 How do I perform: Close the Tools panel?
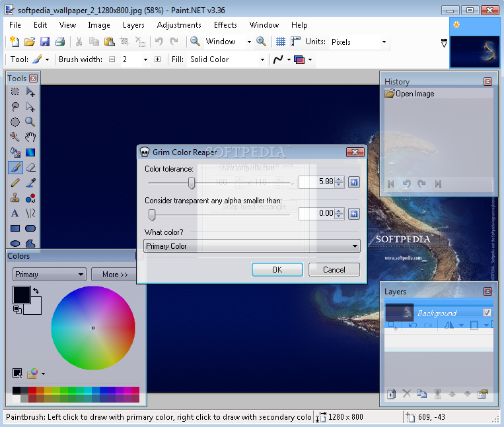pos(33,79)
